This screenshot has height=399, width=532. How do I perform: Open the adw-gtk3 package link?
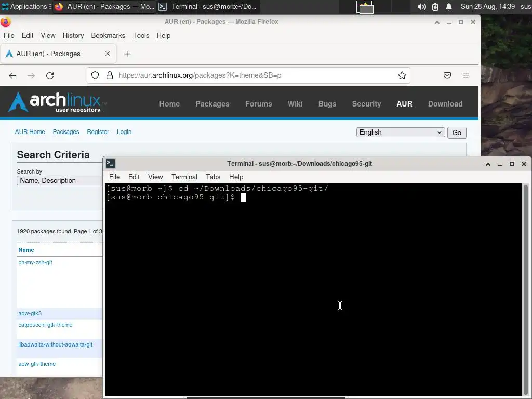click(30, 313)
